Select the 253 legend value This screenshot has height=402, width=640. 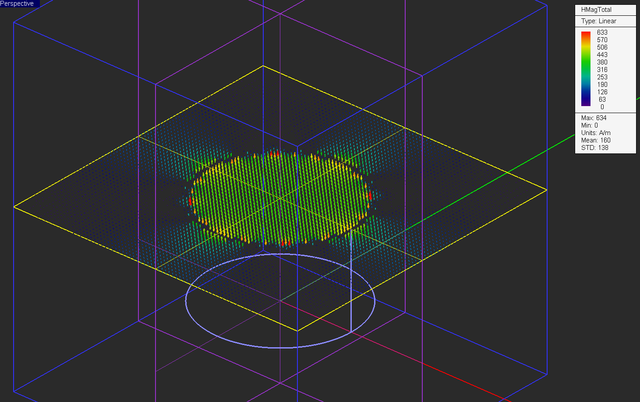602,77
